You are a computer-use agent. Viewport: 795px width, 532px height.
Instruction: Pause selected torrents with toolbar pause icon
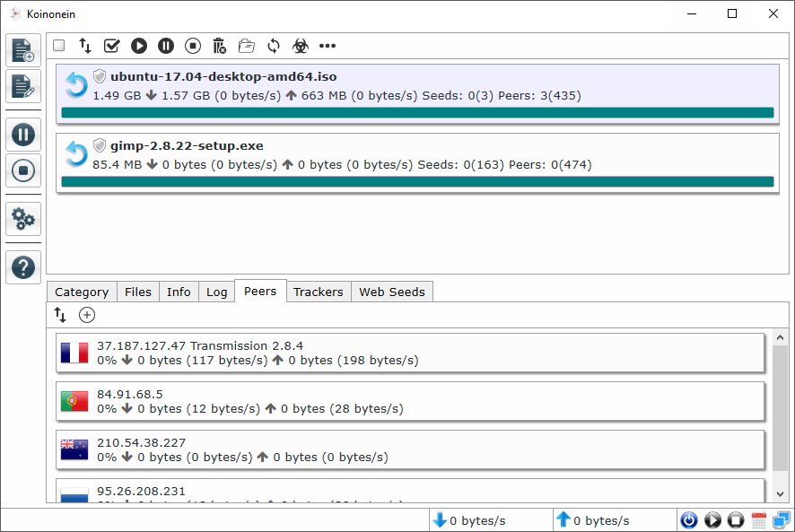(166, 46)
